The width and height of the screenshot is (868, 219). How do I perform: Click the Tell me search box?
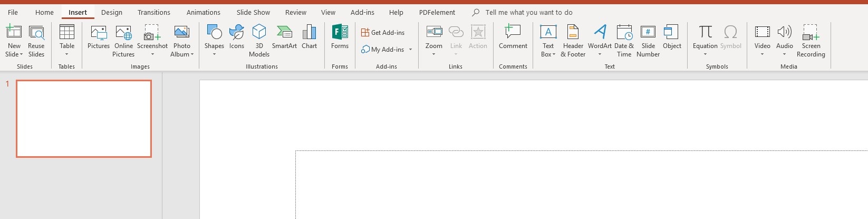(x=529, y=12)
